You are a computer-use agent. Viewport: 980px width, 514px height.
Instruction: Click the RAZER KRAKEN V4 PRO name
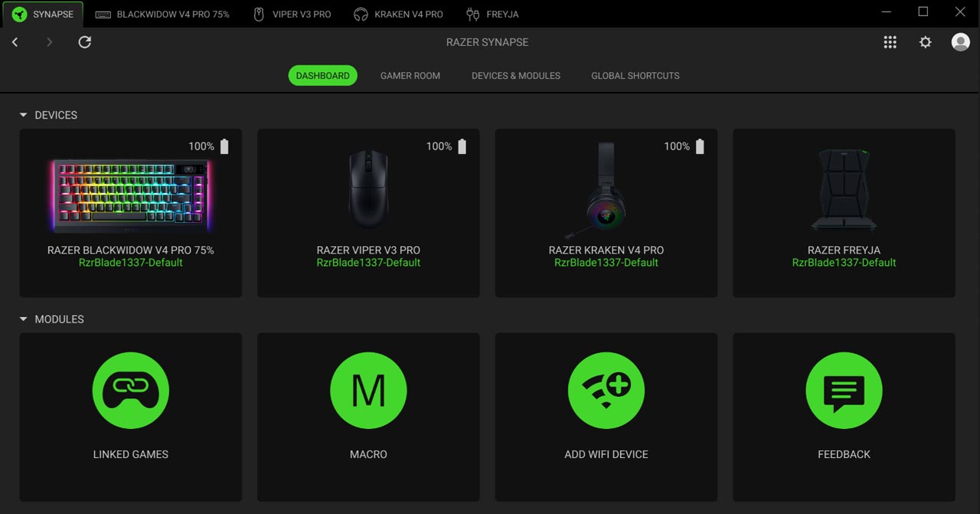(x=606, y=250)
